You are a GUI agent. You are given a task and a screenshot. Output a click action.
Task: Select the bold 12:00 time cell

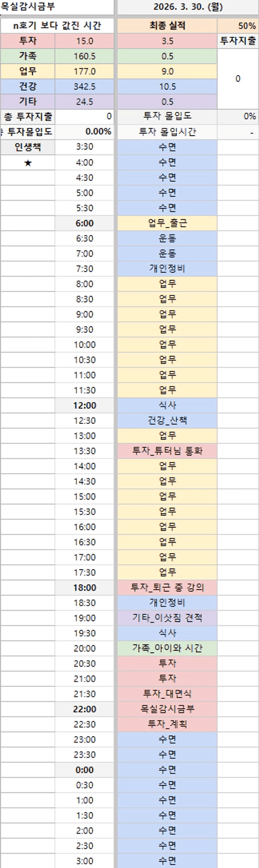85,406
